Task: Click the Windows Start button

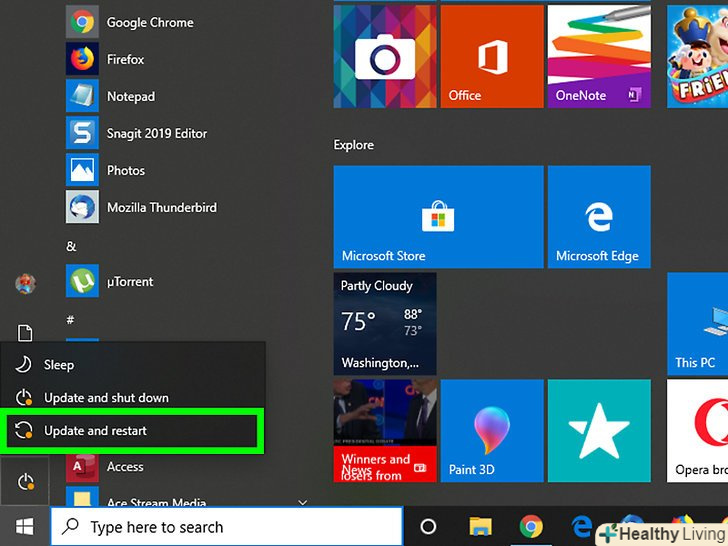Action: [25, 526]
